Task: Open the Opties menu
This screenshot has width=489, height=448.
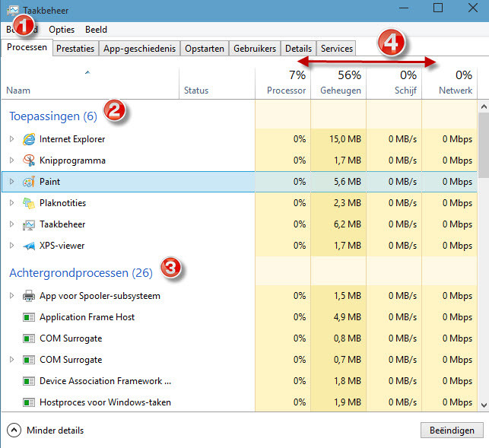Action: coord(62,30)
